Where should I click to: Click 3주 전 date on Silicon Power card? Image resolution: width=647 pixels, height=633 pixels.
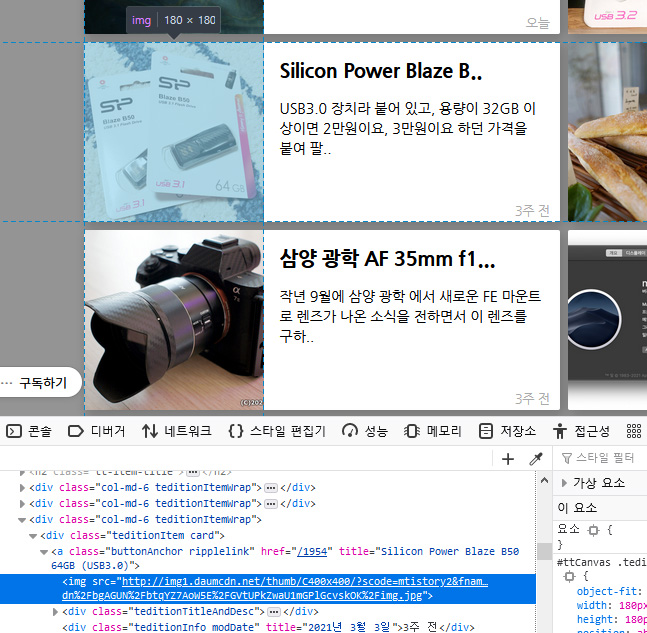(x=532, y=211)
